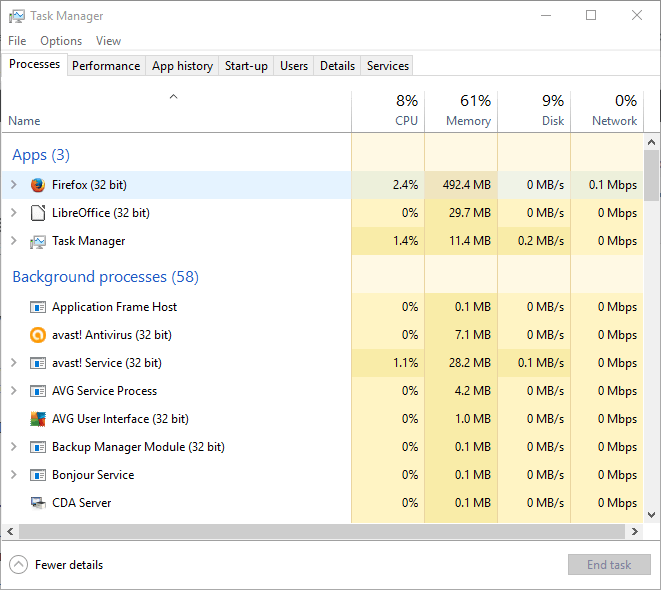Click the CDA Server icon
The width and height of the screenshot is (661, 590).
38,503
